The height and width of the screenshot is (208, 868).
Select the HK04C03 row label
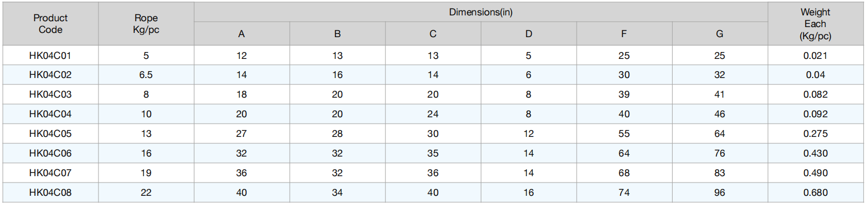coord(50,94)
